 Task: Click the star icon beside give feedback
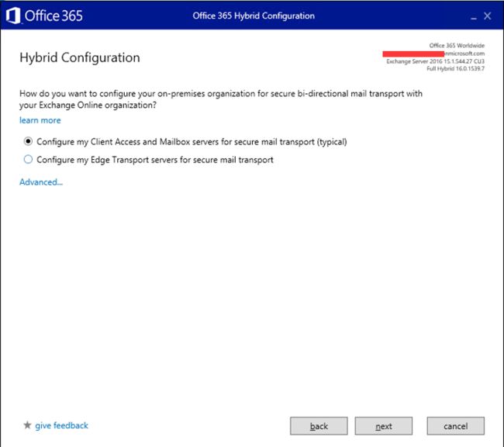[27, 425]
